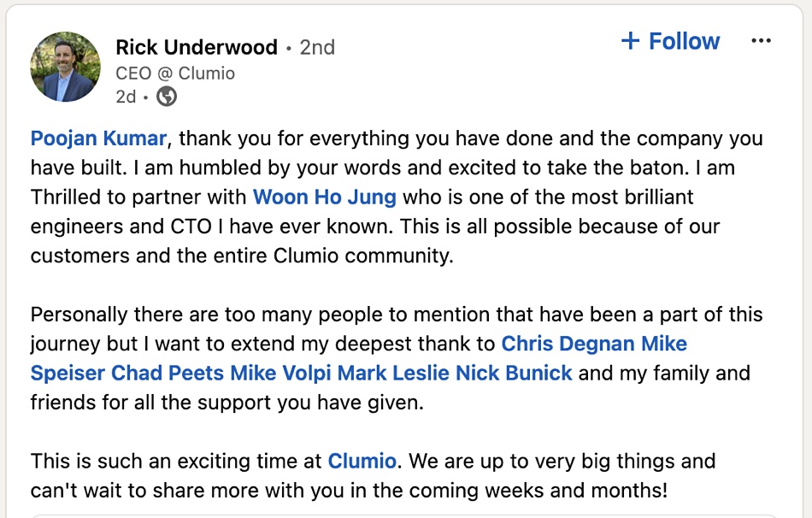Click the plus icon beside Follow
Viewport: 812px width, 518px height.
tap(630, 40)
